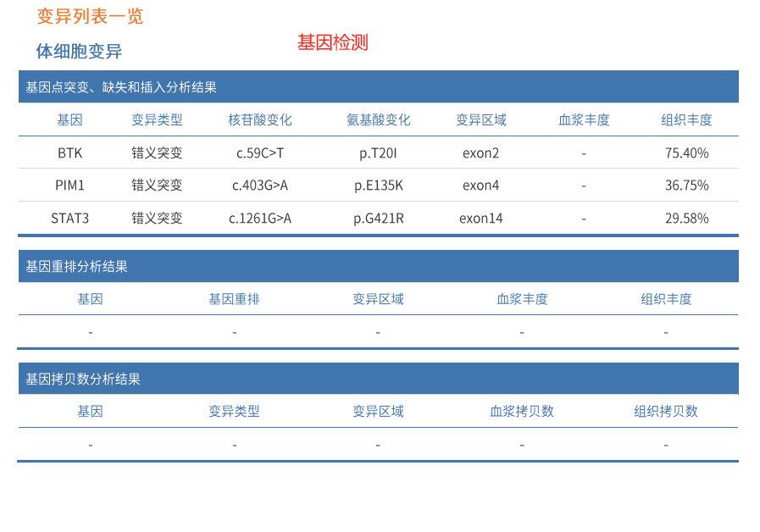The width and height of the screenshot is (760, 532).
Task: Click section header 基因点突变、缺失和插入分析结果
Action: (379, 87)
